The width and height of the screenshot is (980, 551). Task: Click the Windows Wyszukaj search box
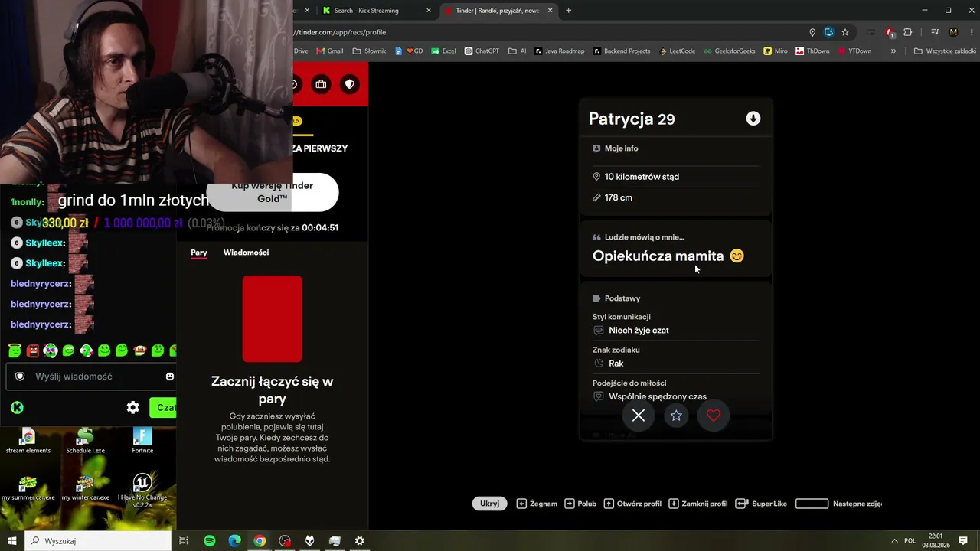(98, 541)
